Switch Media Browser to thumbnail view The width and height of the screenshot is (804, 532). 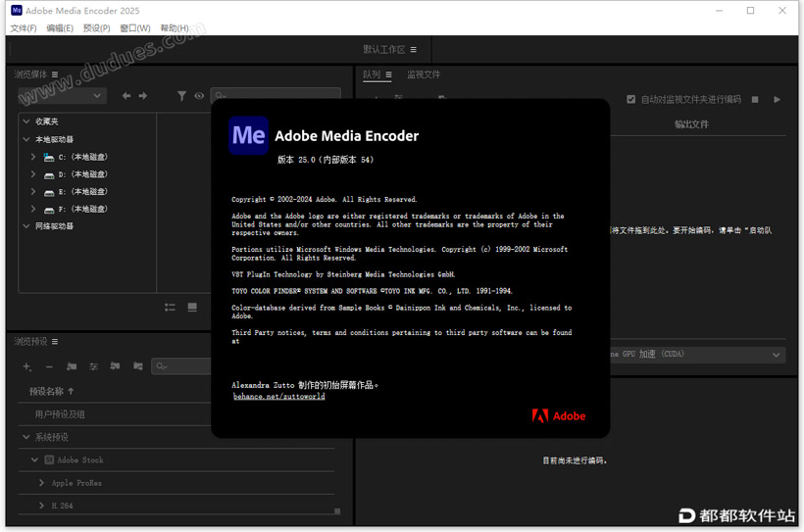(x=192, y=307)
